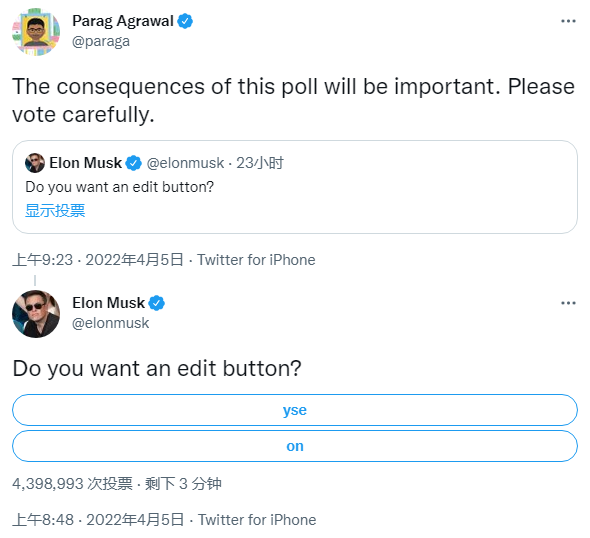The image size is (590, 538).
Task: Click @elonmusk handle inside the quoted tweet
Action: (185, 163)
